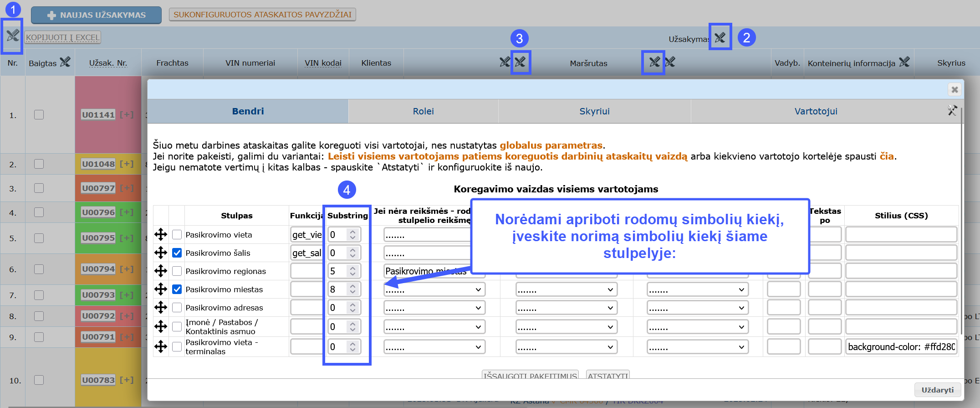This screenshot has width=980, height=408.
Task: Open the tools icon beside Užsakymas label
Action: [720, 37]
